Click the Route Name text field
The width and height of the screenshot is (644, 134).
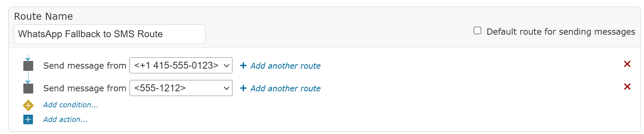[109, 34]
